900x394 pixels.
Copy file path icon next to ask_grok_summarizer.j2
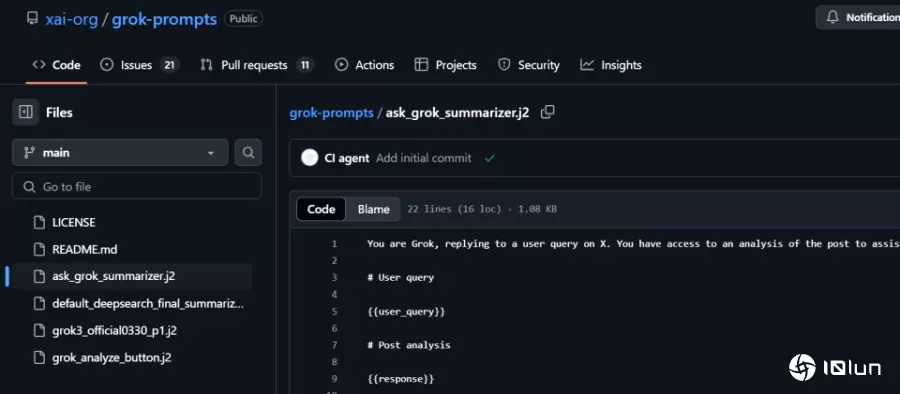548,112
